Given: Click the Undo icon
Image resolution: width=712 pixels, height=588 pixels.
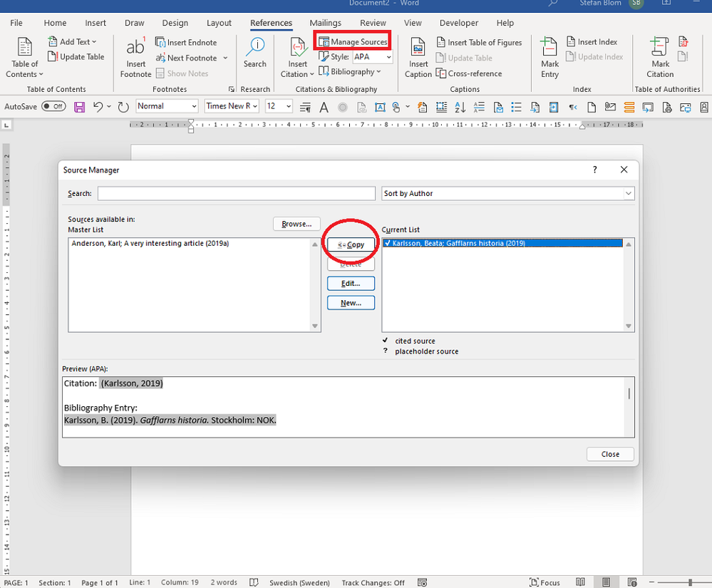Looking at the screenshot, I should coord(98,107).
